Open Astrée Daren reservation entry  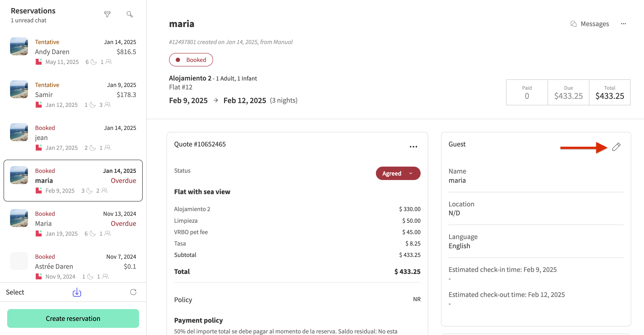pyautogui.click(x=73, y=266)
